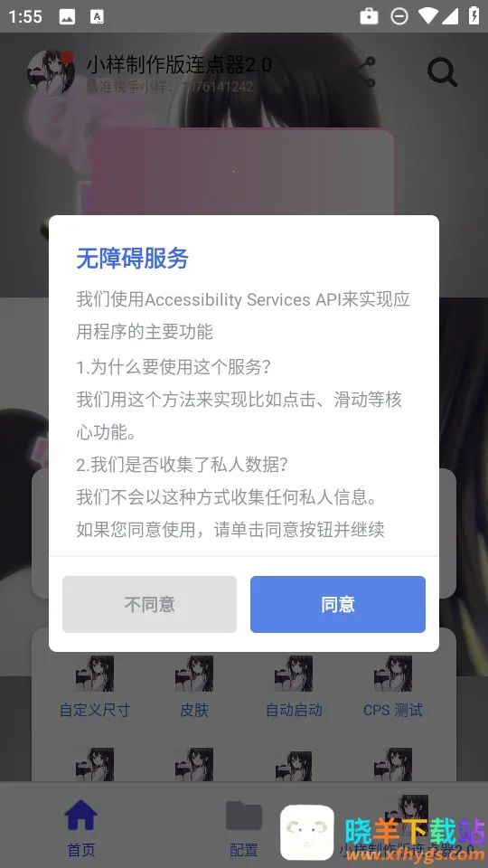
Task: Tap the 同意 agree button
Action: pyautogui.click(x=337, y=604)
